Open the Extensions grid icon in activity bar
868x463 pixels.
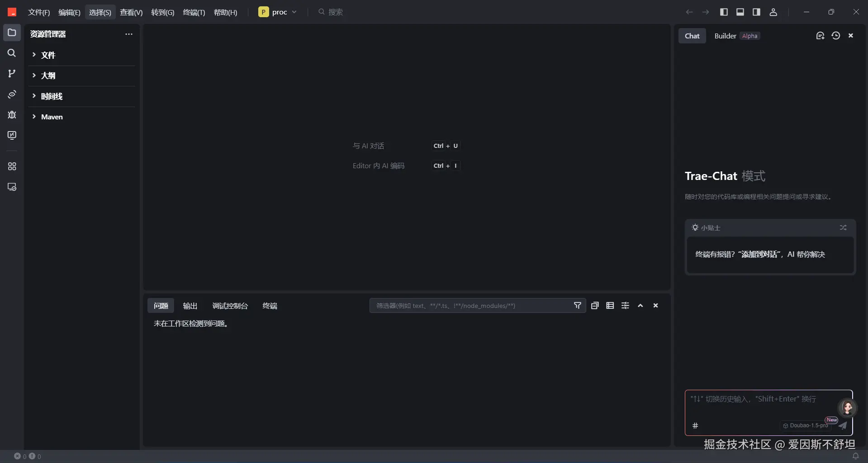(12, 166)
